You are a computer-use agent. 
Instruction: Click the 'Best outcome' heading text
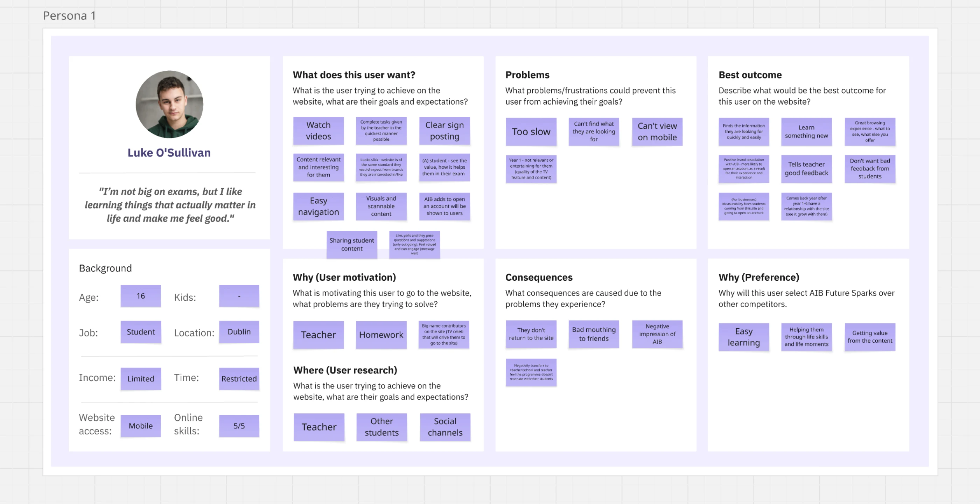click(x=750, y=75)
